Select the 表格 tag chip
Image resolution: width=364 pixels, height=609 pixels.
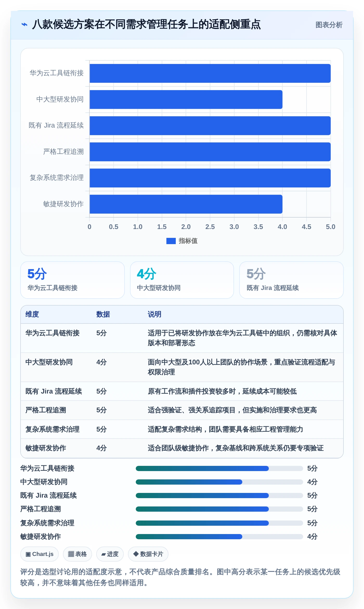click(x=77, y=554)
